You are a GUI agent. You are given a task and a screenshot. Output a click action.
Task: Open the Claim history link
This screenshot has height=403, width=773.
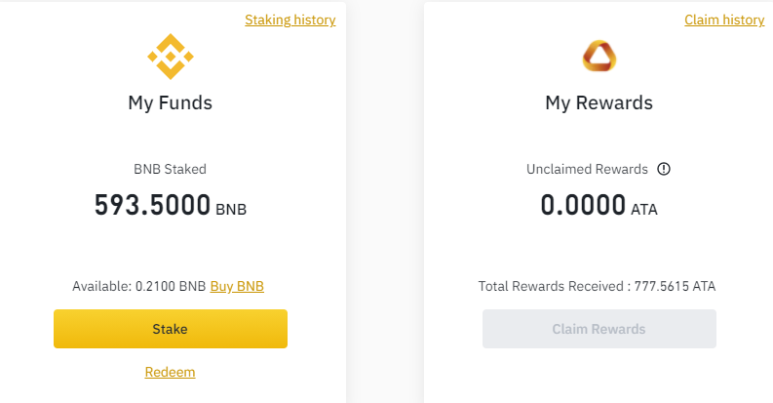pyautogui.click(x=724, y=20)
